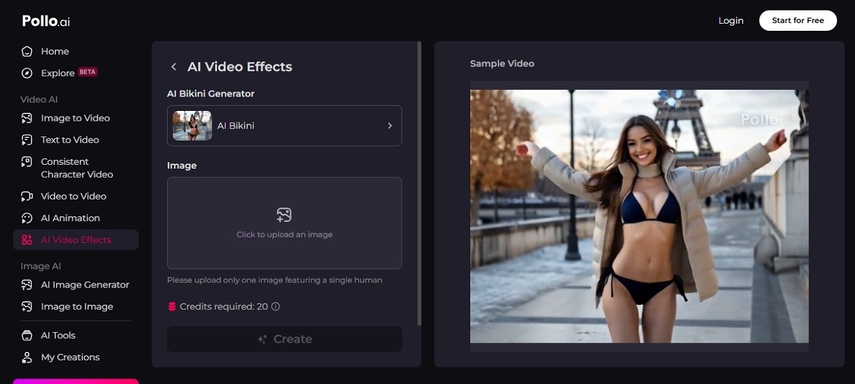Click the red credits coin icon

pyautogui.click(x=172, y=307)
